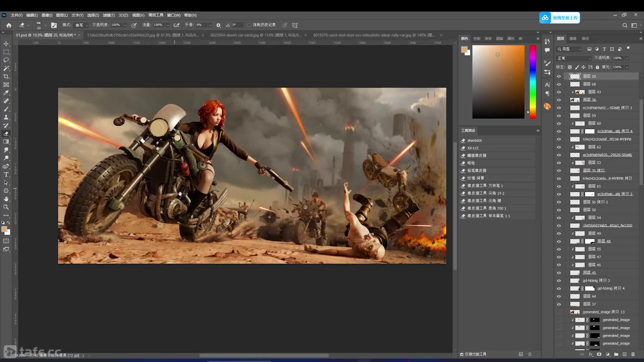This screenshot has width=644, height=362.
Task: Create new tool preset icon
Action: click(521, 354)
